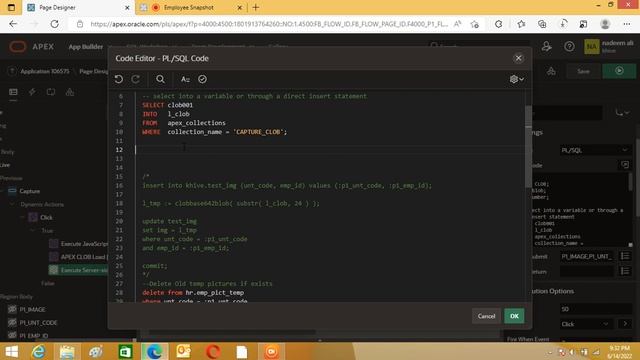The width and height of the screenshot is (640, 360).
Task: Open the Items to Submit picker list icon
Action: click(625, 256)
